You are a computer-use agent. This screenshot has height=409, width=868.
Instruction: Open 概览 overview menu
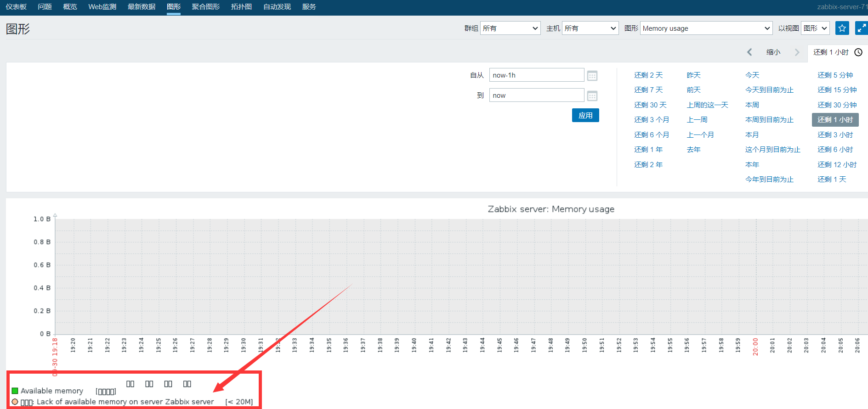tap(70, 7)
